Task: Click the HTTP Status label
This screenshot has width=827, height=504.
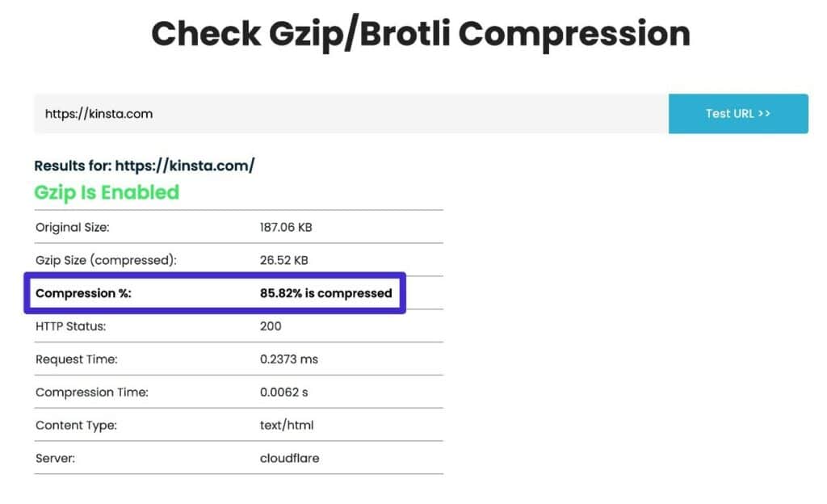Action: tap(73, 326)
